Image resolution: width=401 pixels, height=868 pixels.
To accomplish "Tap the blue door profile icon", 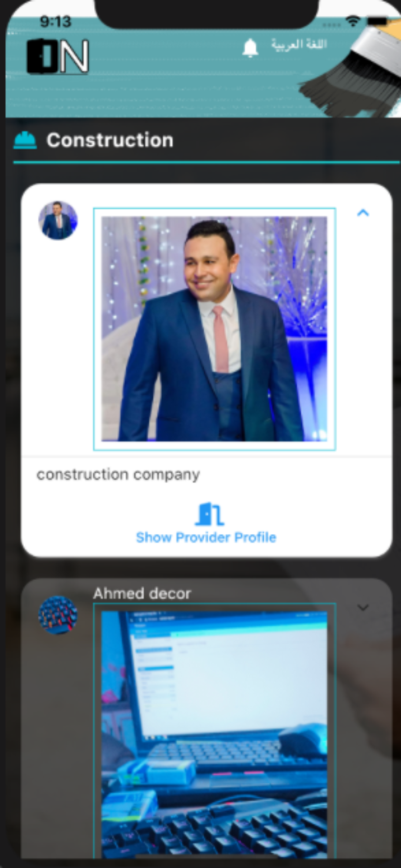I will (x=210, y=514).
